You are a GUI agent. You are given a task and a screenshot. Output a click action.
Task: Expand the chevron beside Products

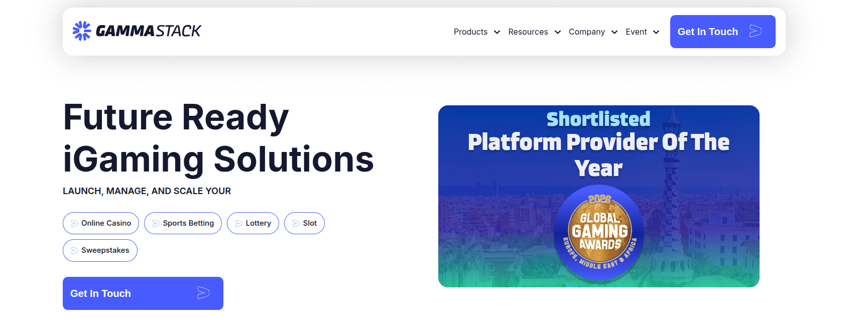click(x=497, y=32)
